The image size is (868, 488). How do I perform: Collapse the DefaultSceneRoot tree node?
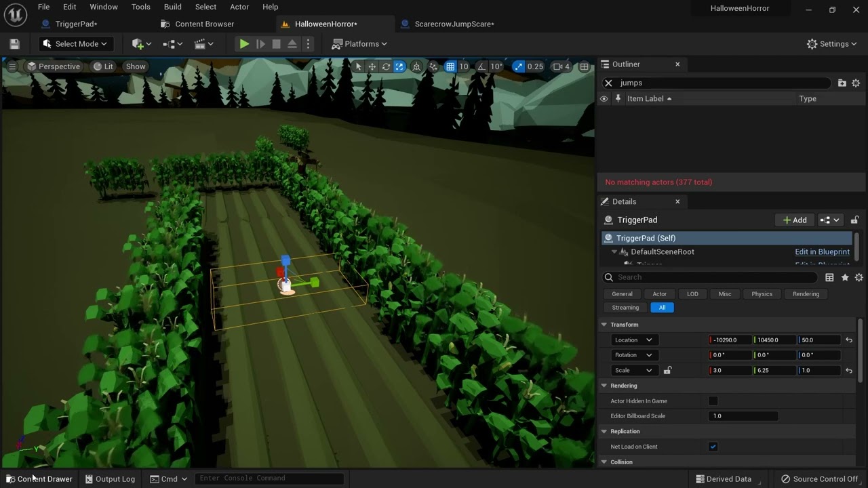click(x=614, y=251)
